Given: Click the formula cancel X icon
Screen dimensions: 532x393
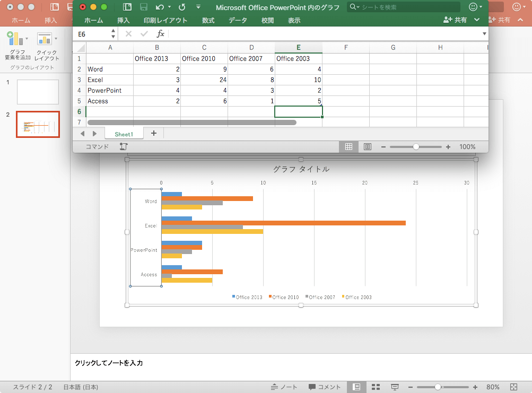Looking at the screenshot, I should pyautogui.click(x=128, y=33).
